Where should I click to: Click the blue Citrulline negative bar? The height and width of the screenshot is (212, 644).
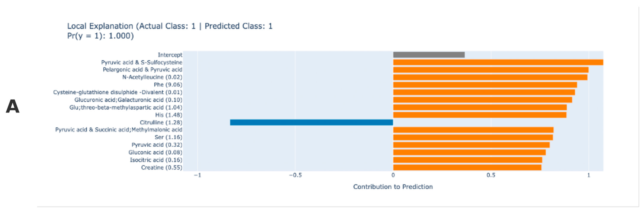(311, 122)
